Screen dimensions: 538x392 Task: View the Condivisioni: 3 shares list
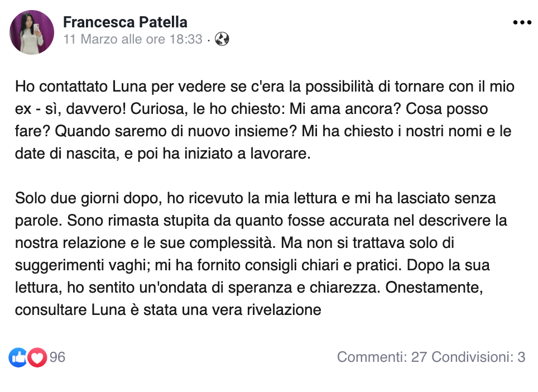tap(478, 357)
